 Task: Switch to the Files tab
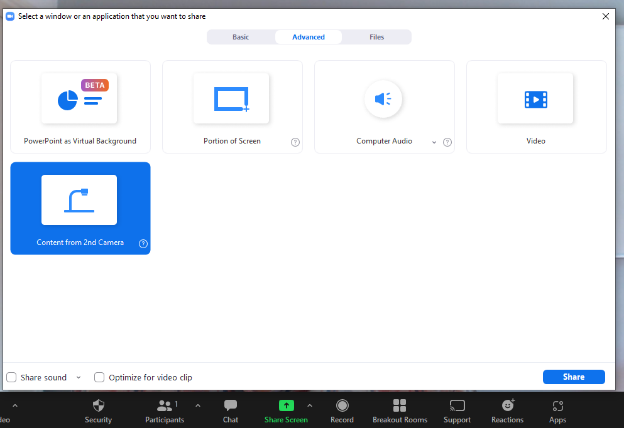pyautogui.click(x=376, y=37)
